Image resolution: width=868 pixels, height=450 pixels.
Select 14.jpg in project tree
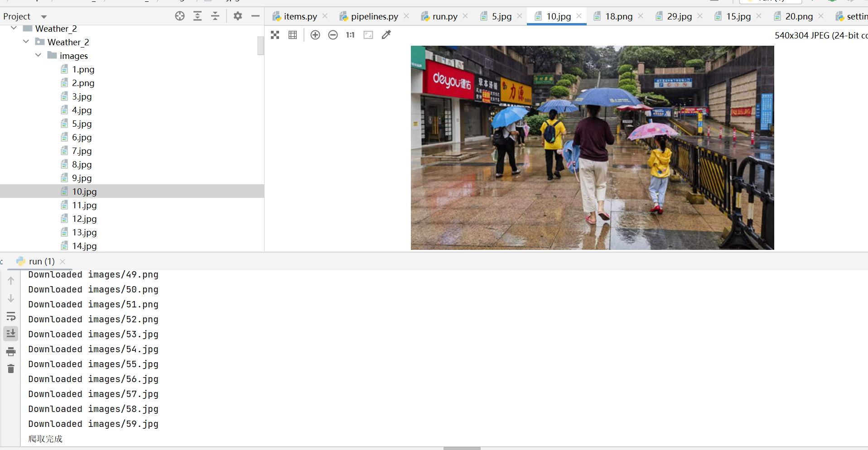pos(84,246)
